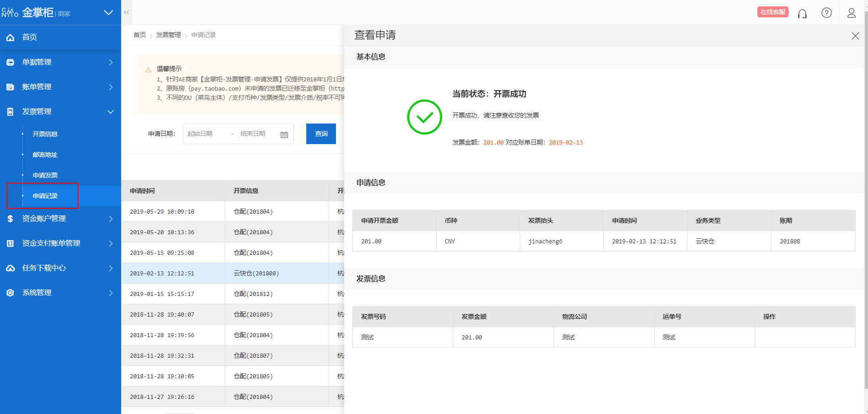868x414 pixels.
Task: Open the 邮寄地址 submenu item
Action: coord(45,155)
